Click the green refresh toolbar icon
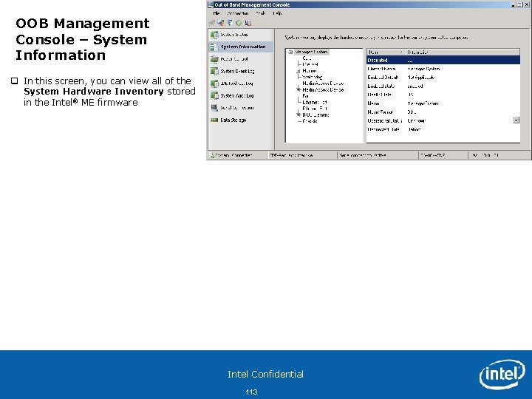This screenshot has height=399, width=532. pos(239,23)
